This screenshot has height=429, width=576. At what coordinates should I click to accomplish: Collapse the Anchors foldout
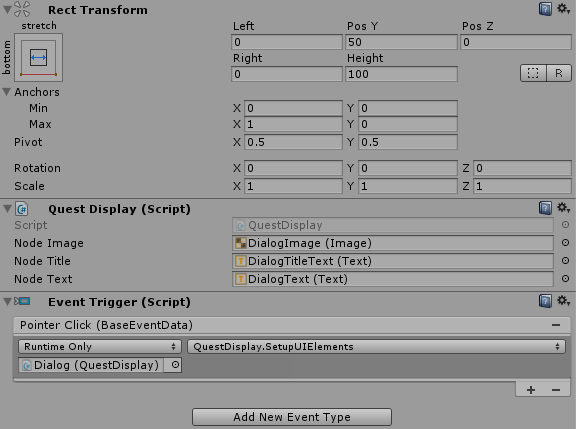6,92
